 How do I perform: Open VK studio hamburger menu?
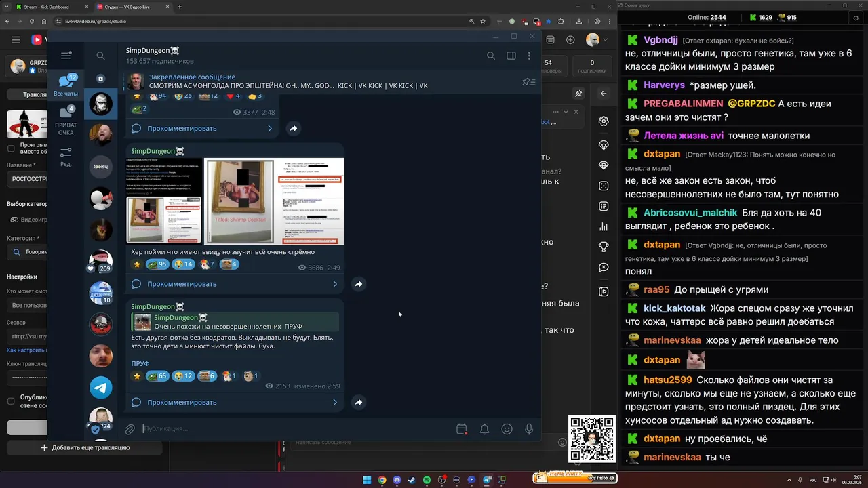click(x=16, y=40)
